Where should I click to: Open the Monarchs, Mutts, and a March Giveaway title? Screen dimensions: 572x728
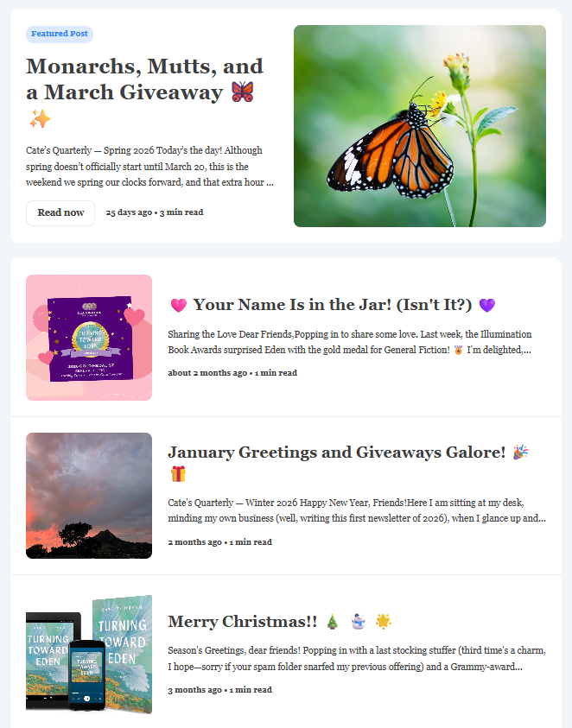click(144, 79)
